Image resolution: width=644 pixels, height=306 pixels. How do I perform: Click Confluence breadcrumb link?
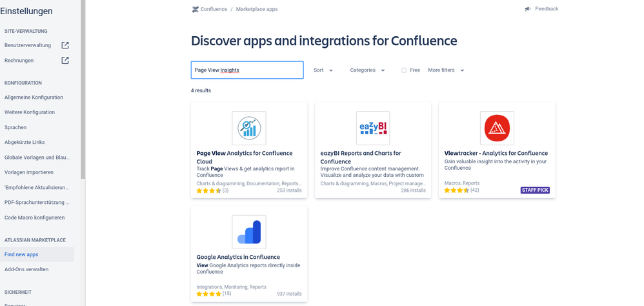coord(214,9)
